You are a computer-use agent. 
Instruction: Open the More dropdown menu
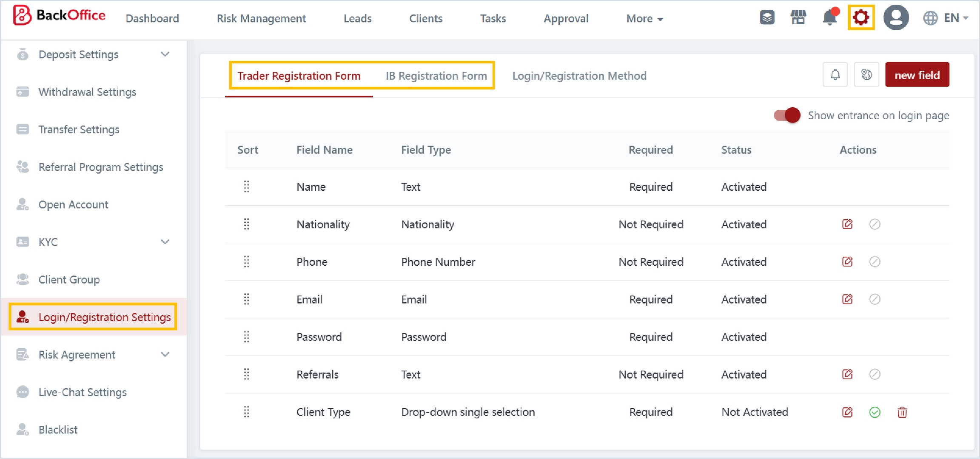point(644,18)
